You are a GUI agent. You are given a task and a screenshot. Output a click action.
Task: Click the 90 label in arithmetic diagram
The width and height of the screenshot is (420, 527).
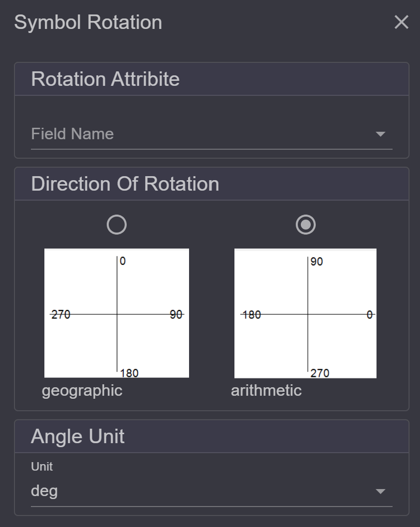317,262
